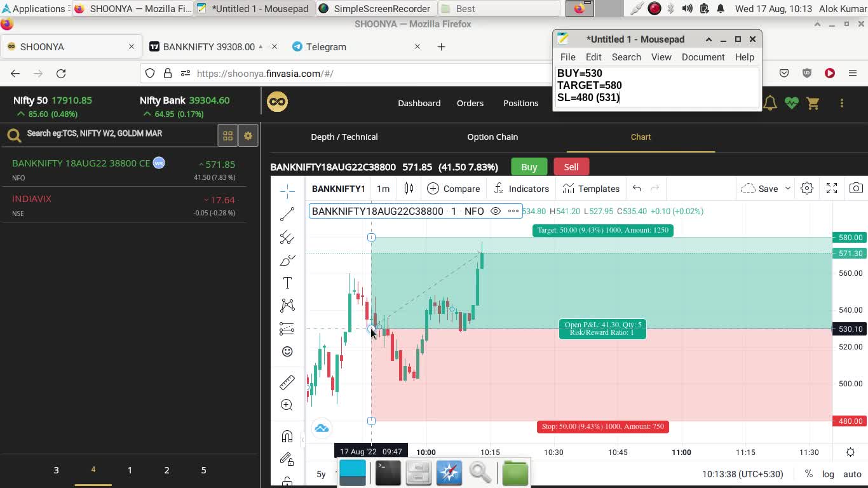Open Applications menu in panel
Viewport: 868px width, 488px height.
tap(35, 8)
